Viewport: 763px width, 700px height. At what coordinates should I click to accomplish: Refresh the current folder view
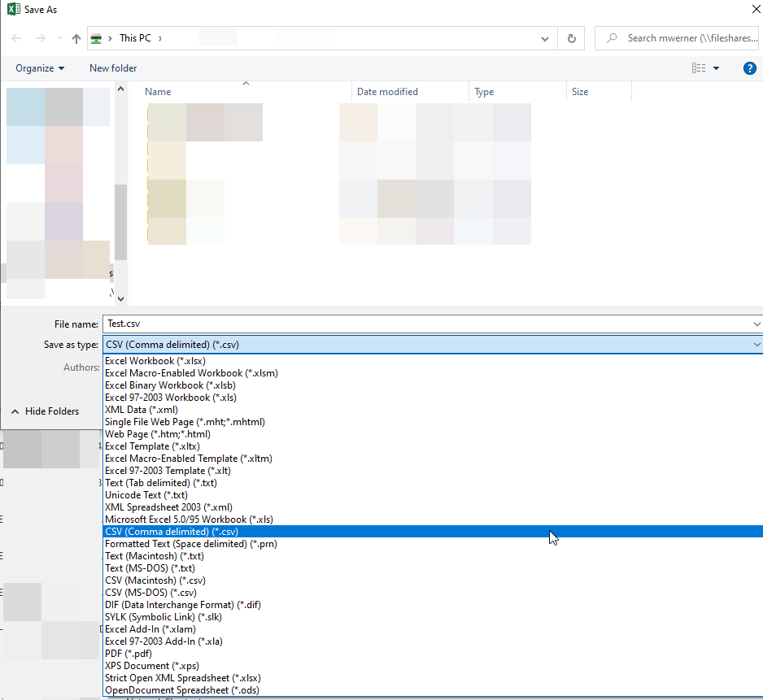tap(569, 37)
